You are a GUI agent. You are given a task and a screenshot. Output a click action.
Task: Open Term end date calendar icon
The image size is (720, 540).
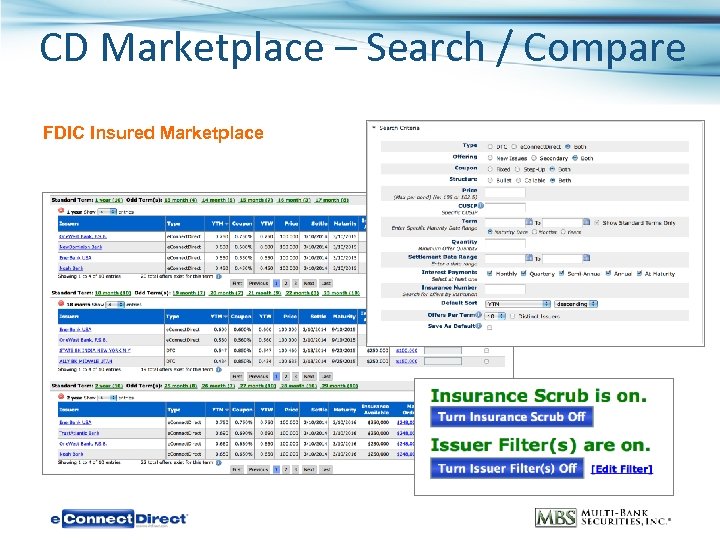[x=586, y=222]
